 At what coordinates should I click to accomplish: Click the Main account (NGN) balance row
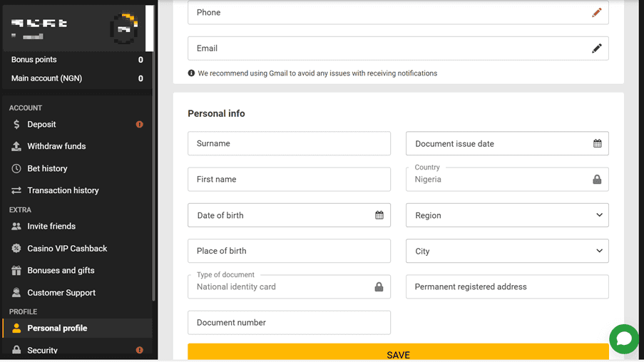(x=77, y=78)
